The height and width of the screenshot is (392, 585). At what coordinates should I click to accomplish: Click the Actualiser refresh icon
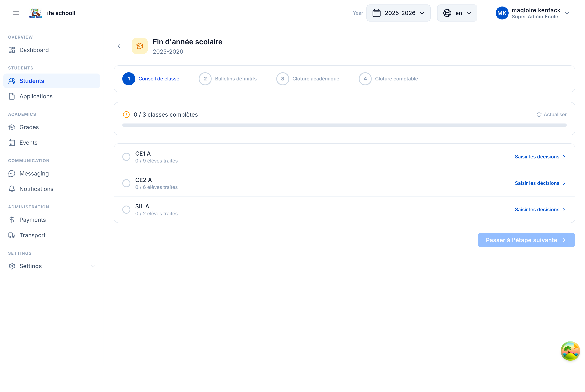tap(539, 115)
